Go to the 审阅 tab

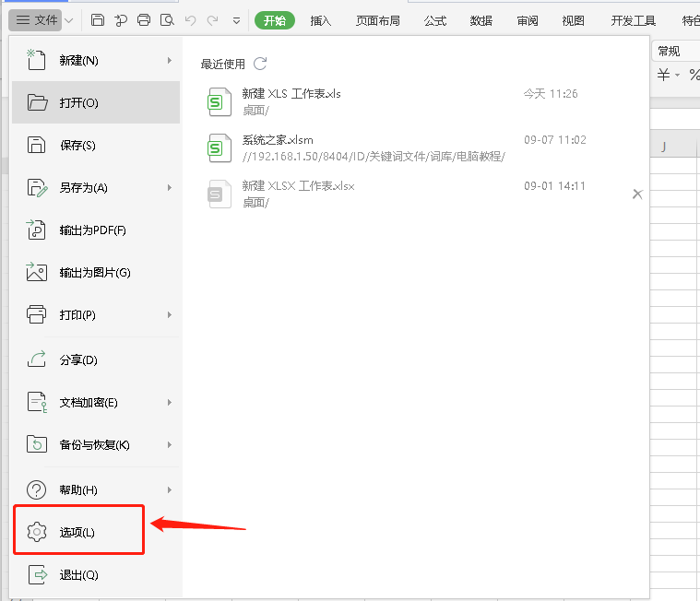coord(528,20)
